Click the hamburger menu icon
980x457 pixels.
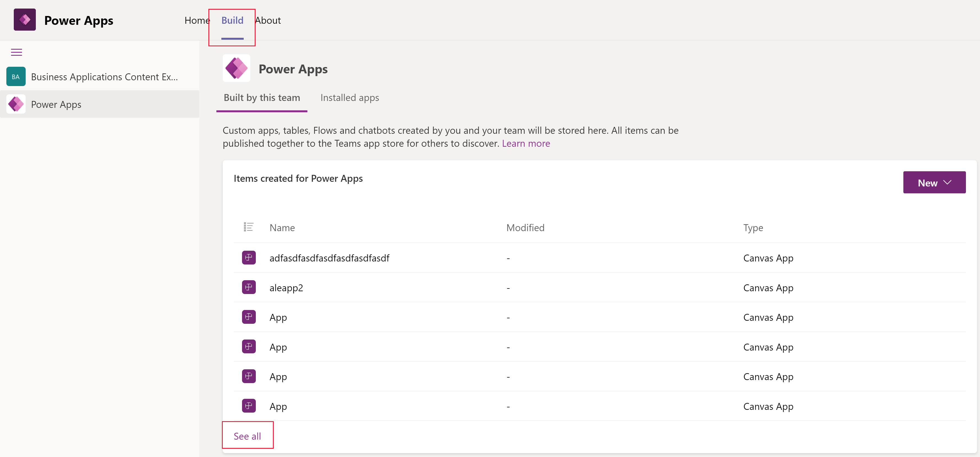click(16, 52)
